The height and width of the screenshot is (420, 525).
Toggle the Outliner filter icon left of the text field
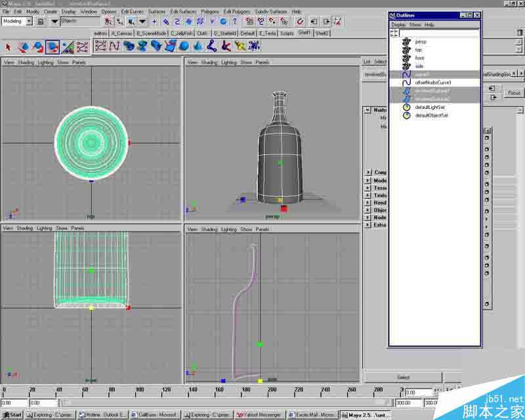394,33
